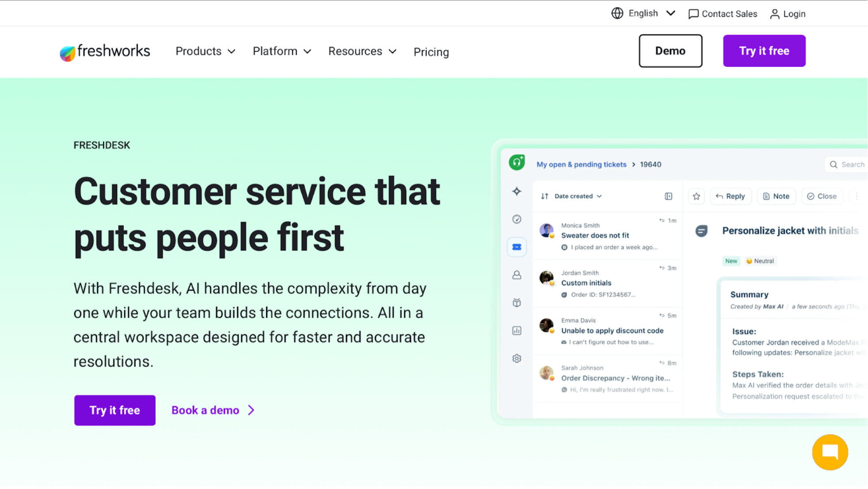Click the Freshworks logo
868x489 pixels.
pos(105,52)
